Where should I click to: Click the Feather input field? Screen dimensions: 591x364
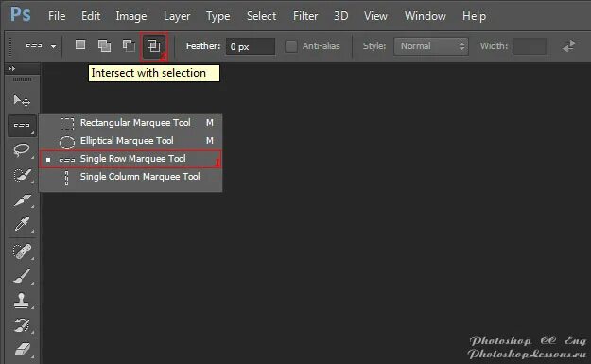pyautogui.click(x=251, y=46)
